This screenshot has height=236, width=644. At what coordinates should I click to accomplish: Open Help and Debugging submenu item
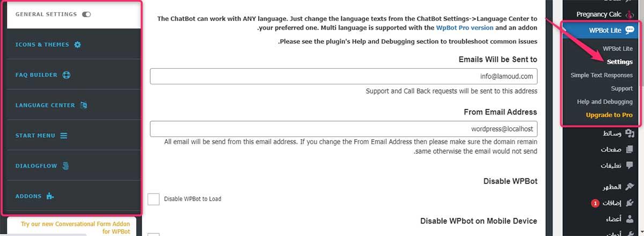click(604, 102)
